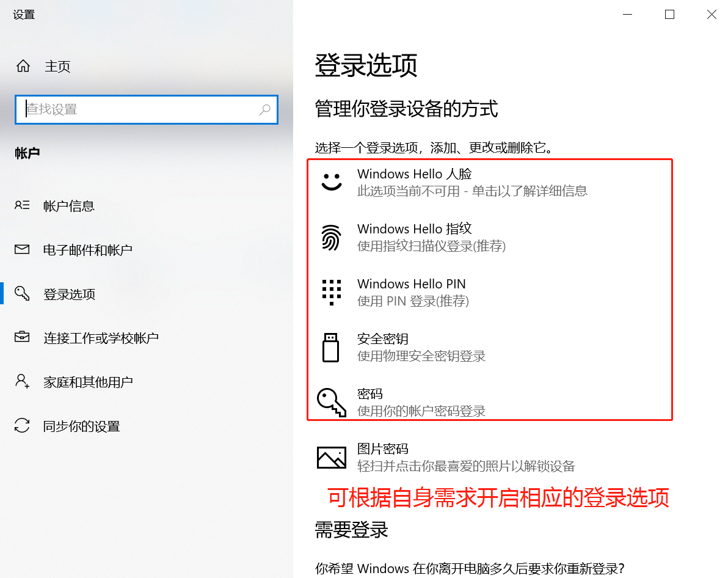This screenshot has height=578, width=728.
Task: Click text 使用你的帐户密码登录
Action: tap(421, 411)
